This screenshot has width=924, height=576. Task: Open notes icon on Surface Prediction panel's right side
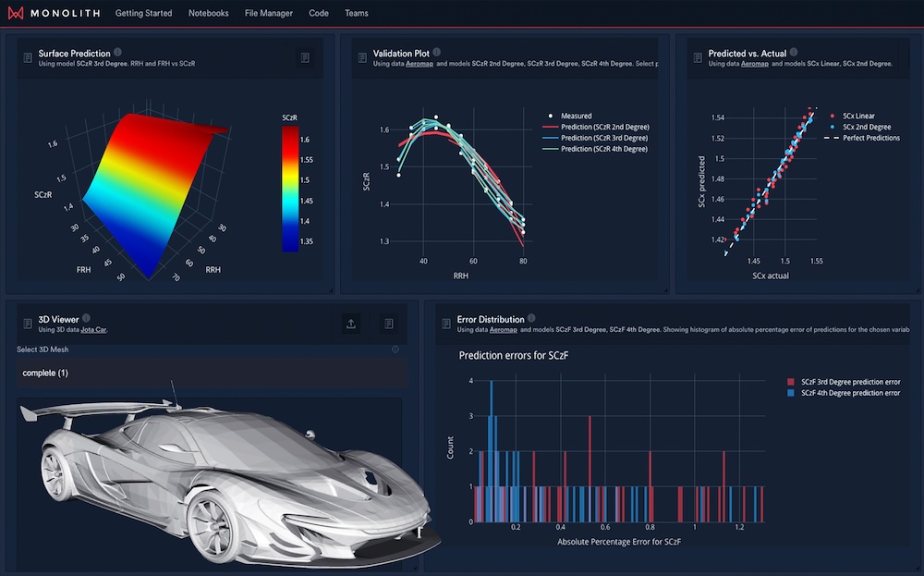tap(304, 58)
